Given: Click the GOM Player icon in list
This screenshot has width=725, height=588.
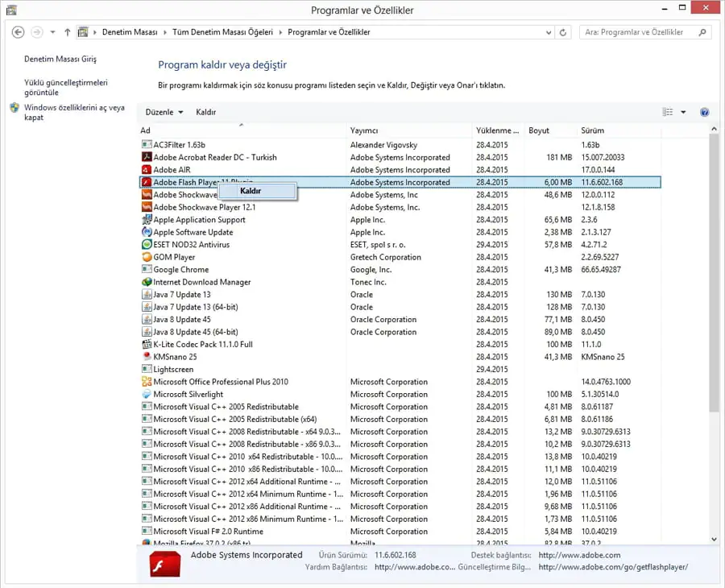Looking at the screenshot, I should 147,257.
